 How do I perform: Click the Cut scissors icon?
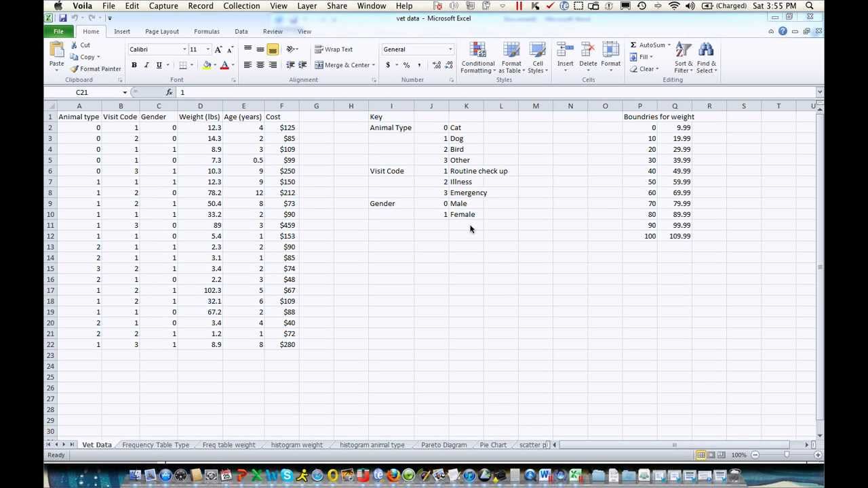[x=74, y=45]
